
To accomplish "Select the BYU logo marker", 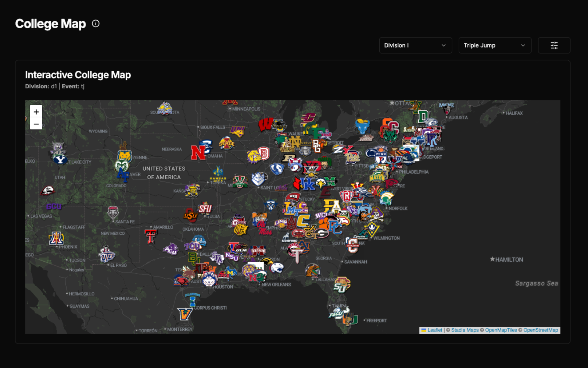I will [60, 159].
